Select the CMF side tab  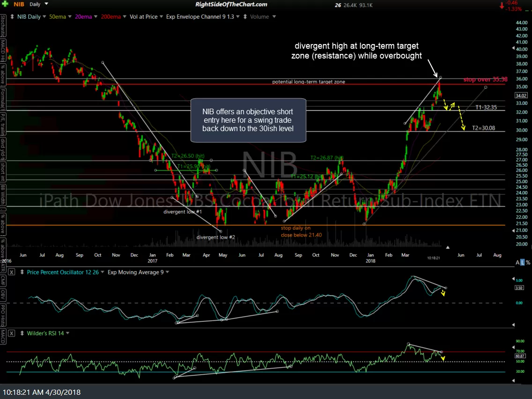pyautogui.click(x=3, y=280)
